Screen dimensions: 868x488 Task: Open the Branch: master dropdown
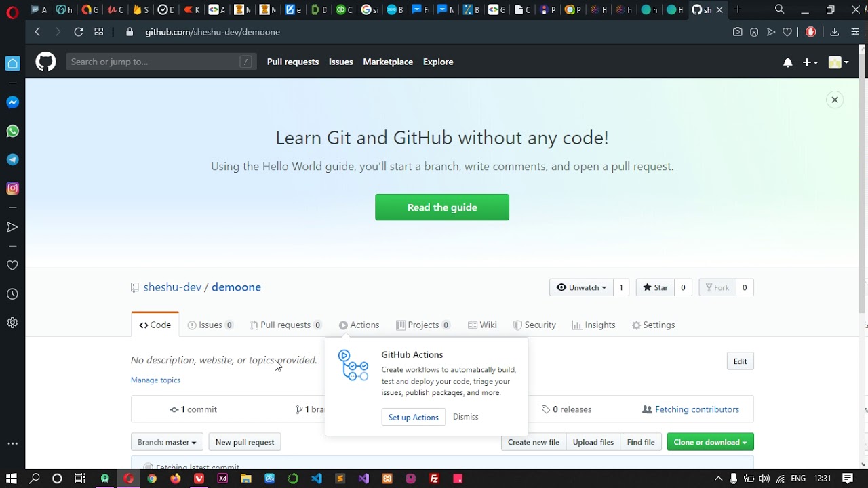click(167, 442)
